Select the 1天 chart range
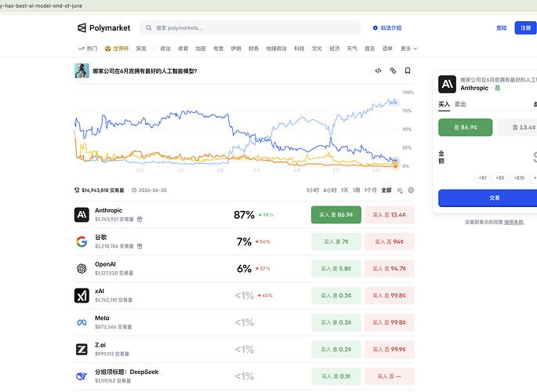 [344, 190]
